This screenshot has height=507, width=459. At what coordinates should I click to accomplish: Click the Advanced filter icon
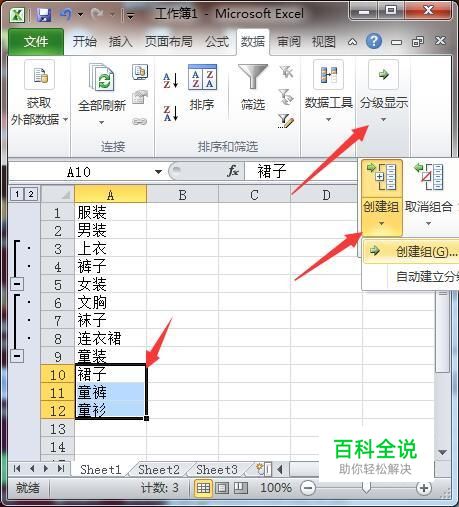coord(286,121)
